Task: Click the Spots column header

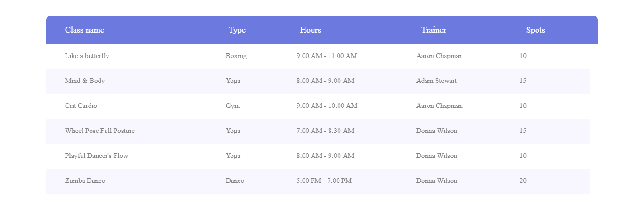Action: (x=535, y=30)
